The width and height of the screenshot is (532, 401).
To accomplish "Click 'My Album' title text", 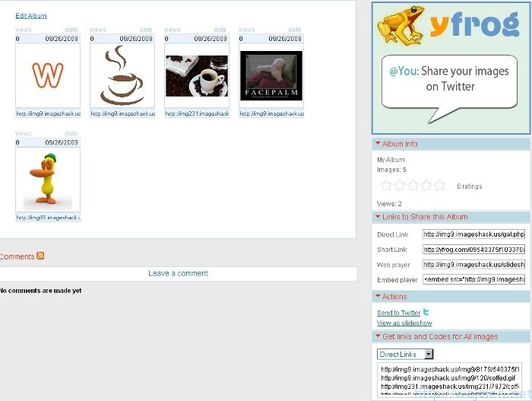I will pyautogui.click(x=391, y=160).
